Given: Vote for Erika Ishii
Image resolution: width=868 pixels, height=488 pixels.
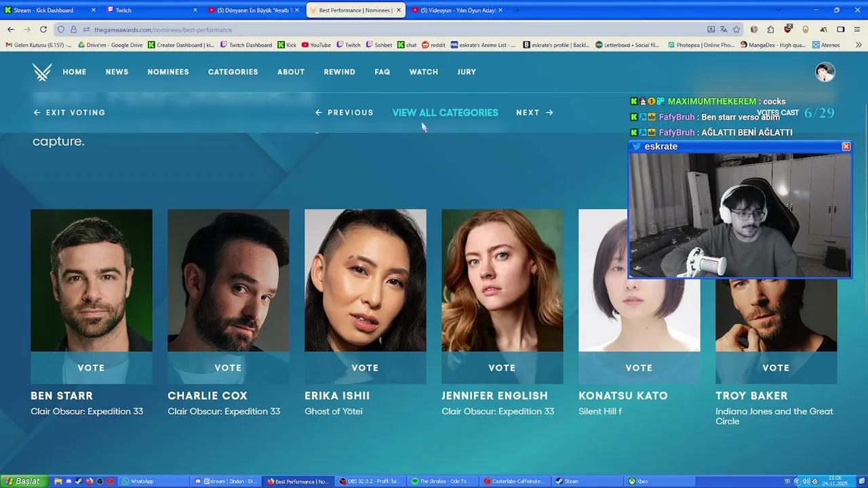Looking at the screenshot, I should [x=366, y=368].
